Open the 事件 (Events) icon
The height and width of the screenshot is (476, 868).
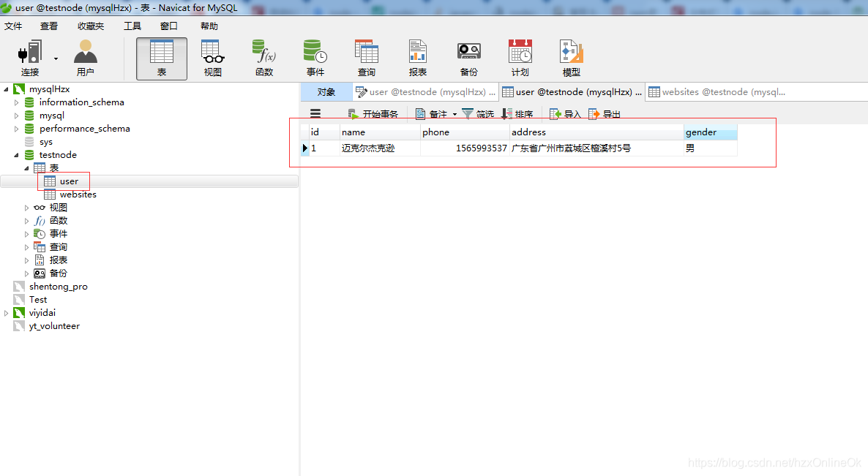(315, 57)
